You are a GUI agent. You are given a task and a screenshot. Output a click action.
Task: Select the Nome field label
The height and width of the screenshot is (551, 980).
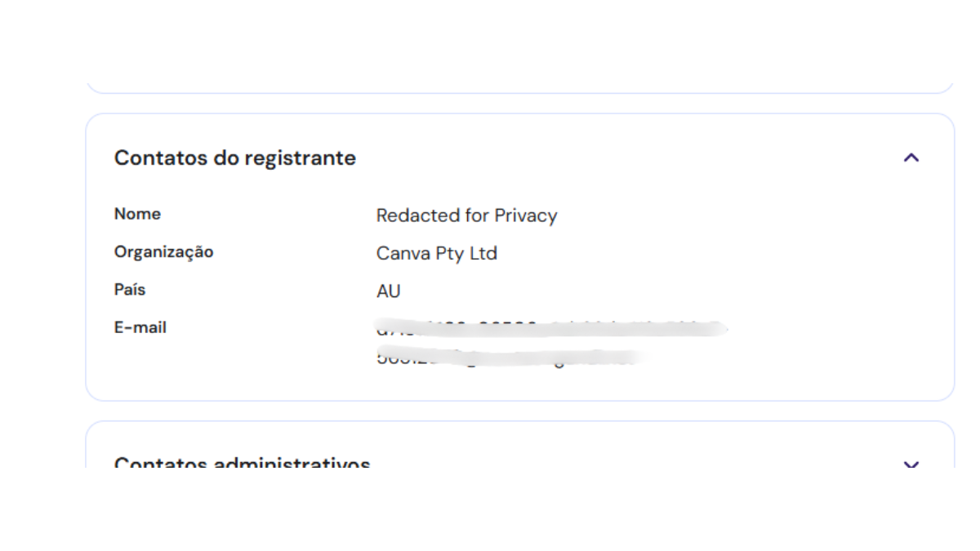tap(137, 214)
